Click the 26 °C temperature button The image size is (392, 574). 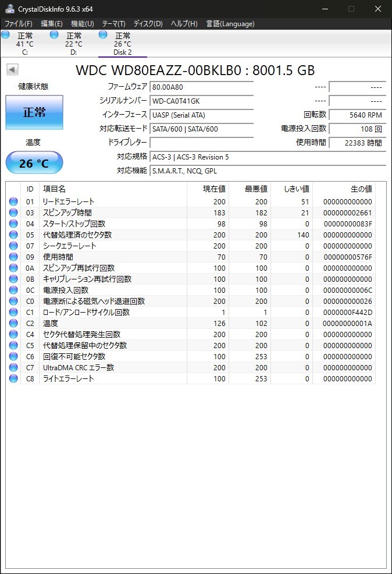click(34, 163)
